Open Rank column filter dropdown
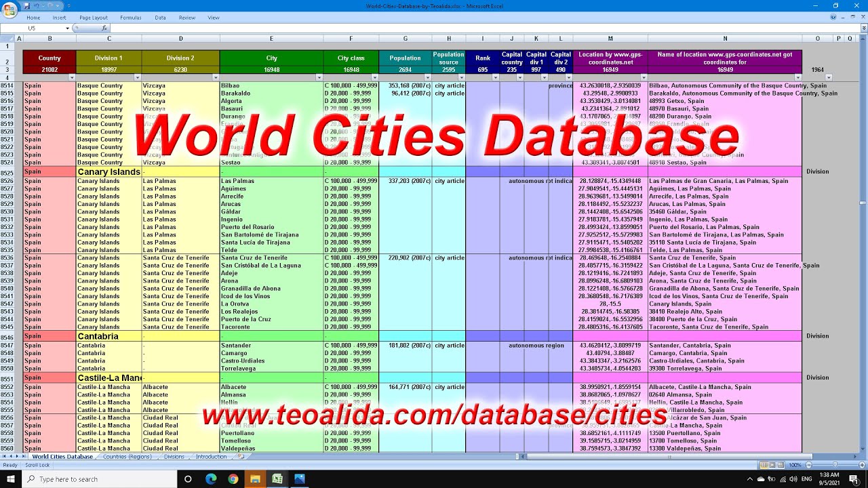 [x=496, y=77]
